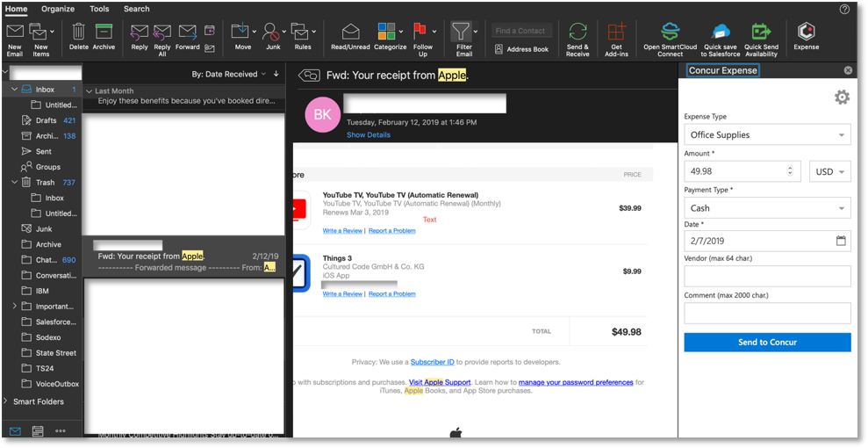Click Quick save to Salesforce icon
Viewport: 868px width, 448px height.
click(x=721, y=32)
